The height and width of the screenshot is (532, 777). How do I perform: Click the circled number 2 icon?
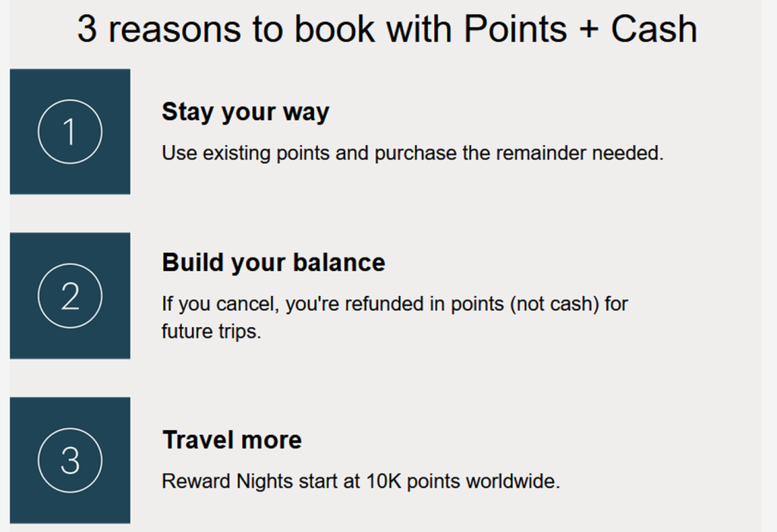point(70,296)
